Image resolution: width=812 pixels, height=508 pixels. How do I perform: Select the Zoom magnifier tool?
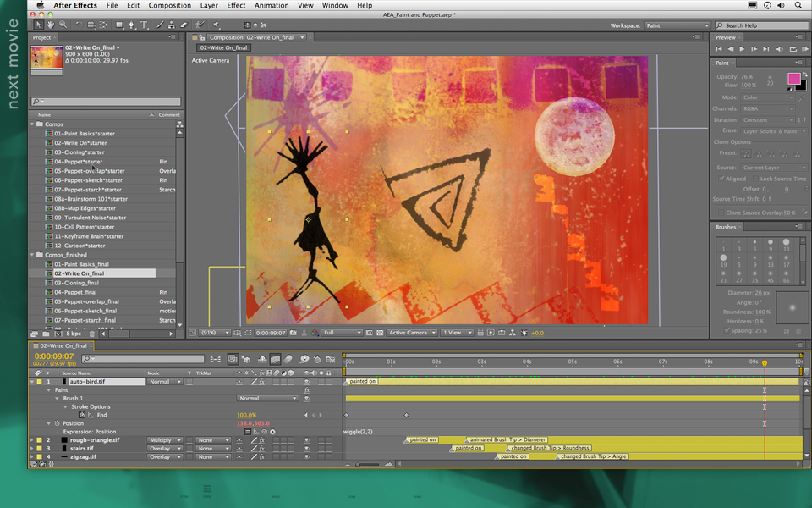click(63, 25)
